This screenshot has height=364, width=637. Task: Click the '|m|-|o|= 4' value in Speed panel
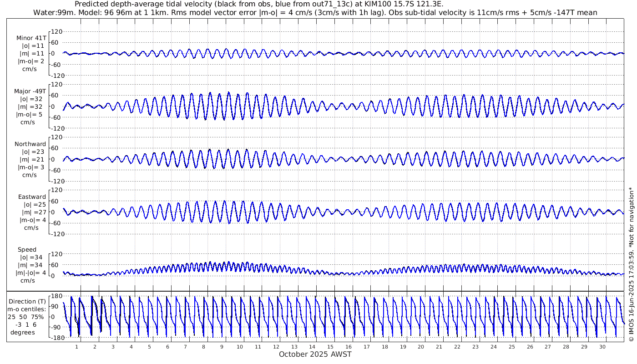(31, 273)
